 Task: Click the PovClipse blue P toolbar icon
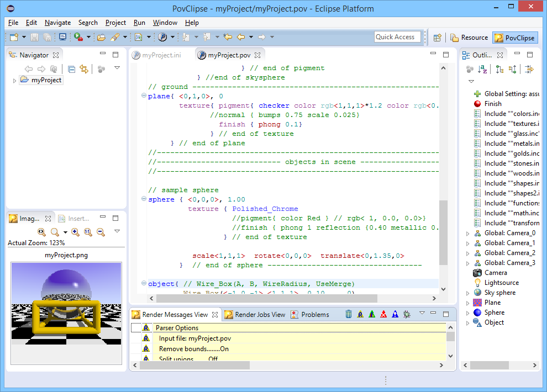tap(162, 37)
